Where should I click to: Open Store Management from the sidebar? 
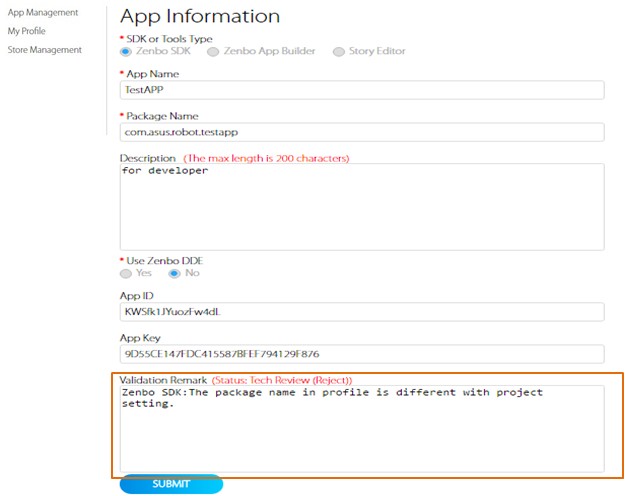point(44,50)
